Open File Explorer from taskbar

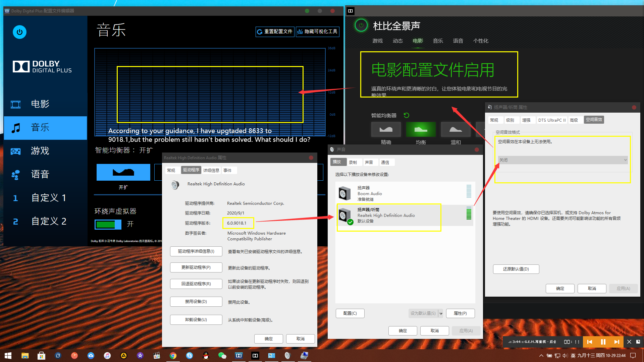(x=25, y=356)
